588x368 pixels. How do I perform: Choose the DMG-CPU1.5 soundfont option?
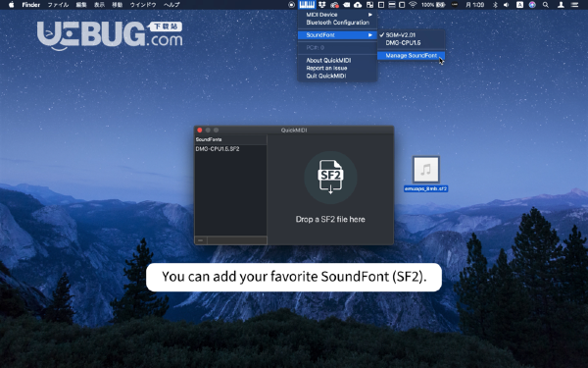pos(411,43)
